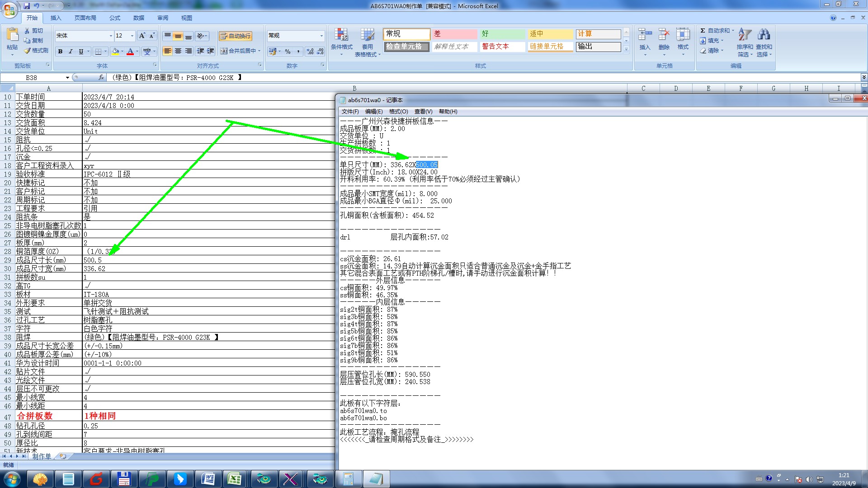Open the font name 宋体 dropdown
The width and height of the screenshot is (868, 488).
pos(111,36)
